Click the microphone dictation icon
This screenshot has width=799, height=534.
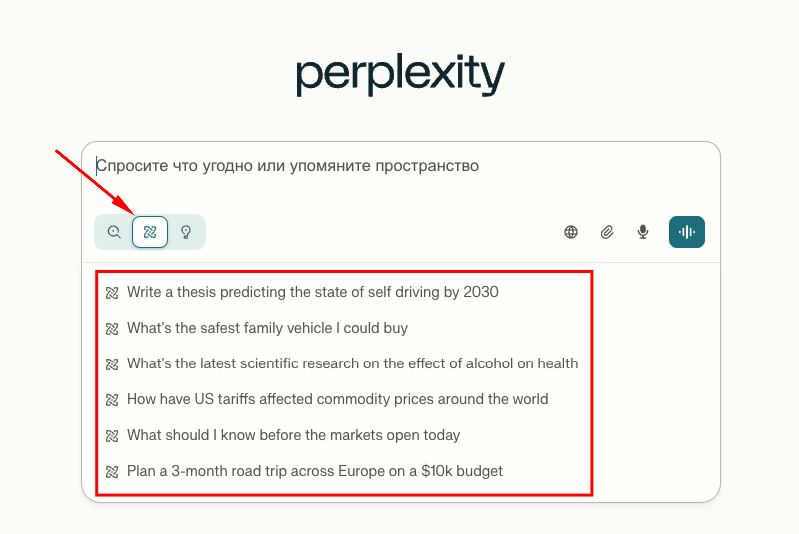(643, 232)
